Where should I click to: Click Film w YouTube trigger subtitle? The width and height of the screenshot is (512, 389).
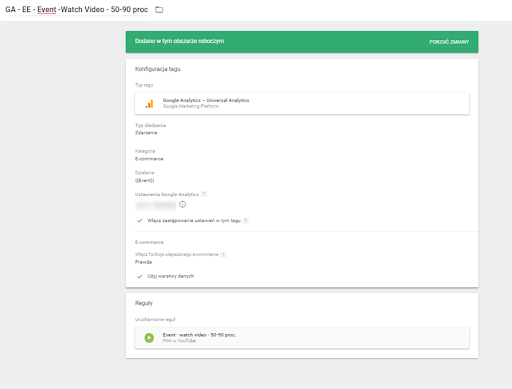point(179,341)
